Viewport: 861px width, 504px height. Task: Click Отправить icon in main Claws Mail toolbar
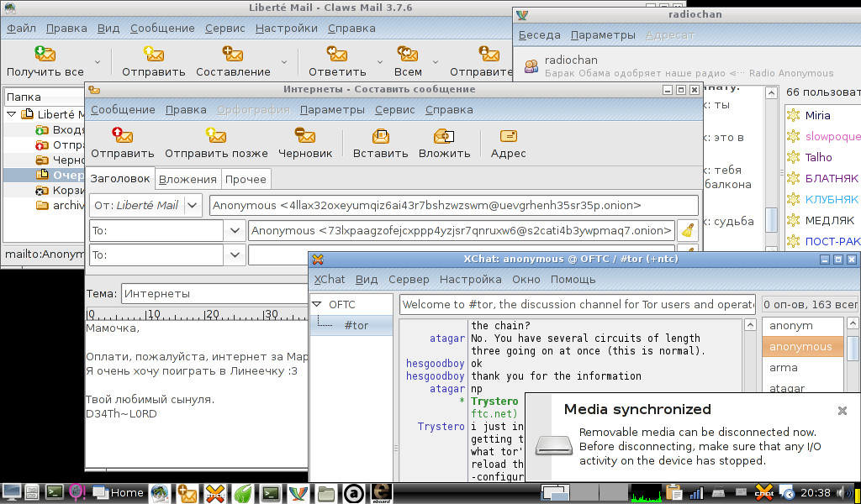pyautogui.click(x=154, y=54)
